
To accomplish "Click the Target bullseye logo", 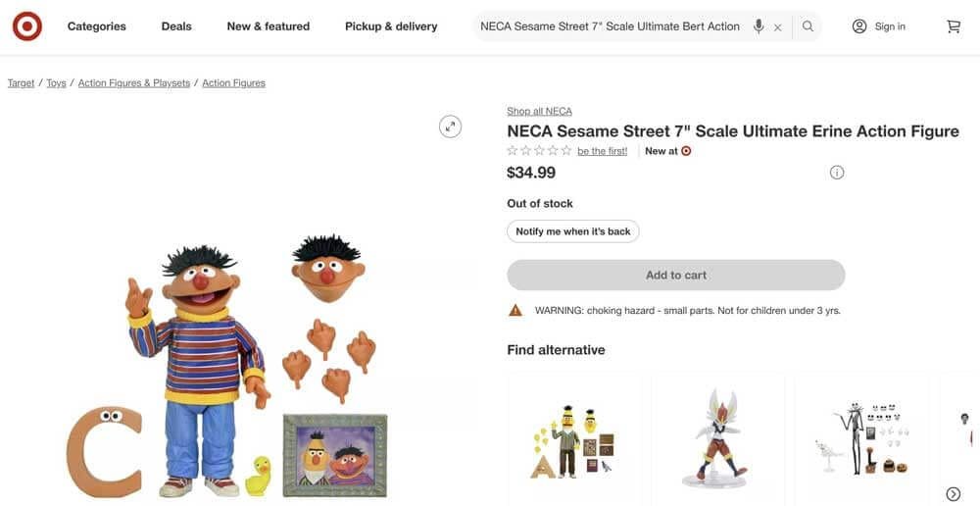I will click(27, 26).
